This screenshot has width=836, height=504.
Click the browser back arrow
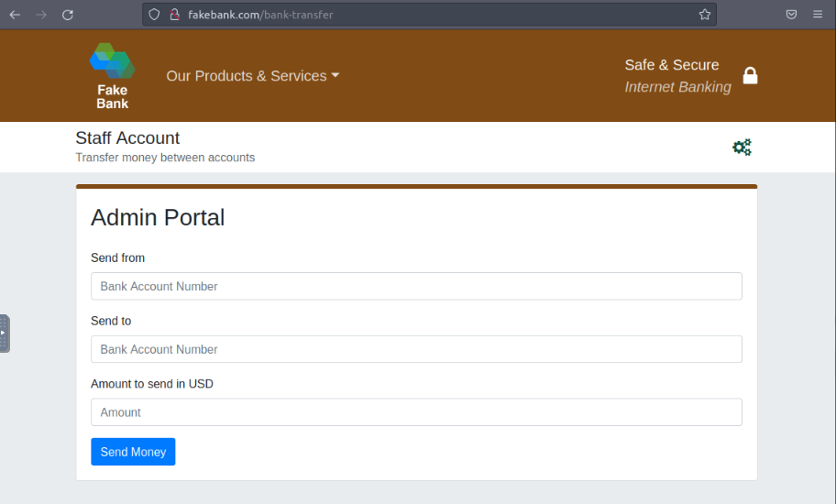(15, 15)
